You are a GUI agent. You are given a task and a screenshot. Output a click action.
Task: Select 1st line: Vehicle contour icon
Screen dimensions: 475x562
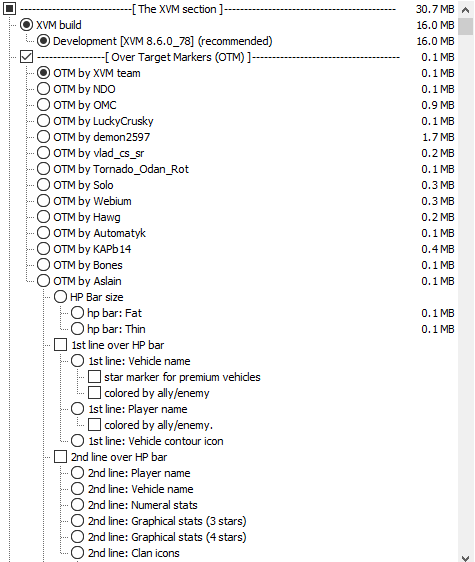point(77,441)
